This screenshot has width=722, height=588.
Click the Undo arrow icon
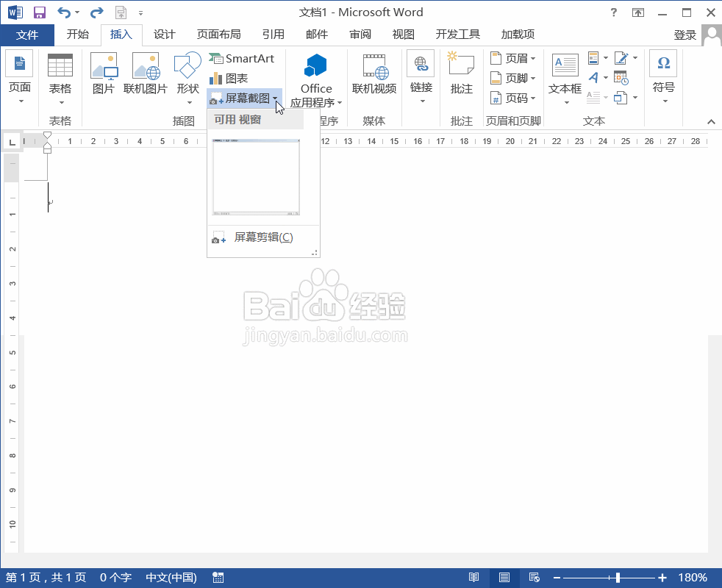64,12
